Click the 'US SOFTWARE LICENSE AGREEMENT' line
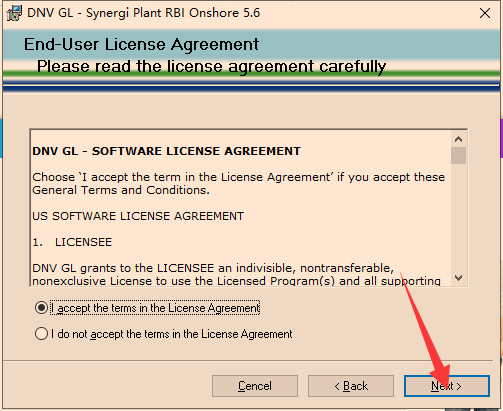 coord(138,216)
